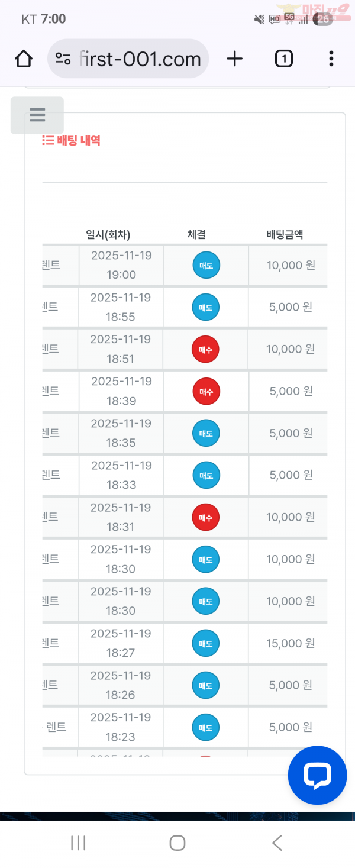Image resolution: width=355 pixels, height=868 pixels.
Task: Tap the 매수 badge on the 18:31 row
Action: [x=205, y=517]
